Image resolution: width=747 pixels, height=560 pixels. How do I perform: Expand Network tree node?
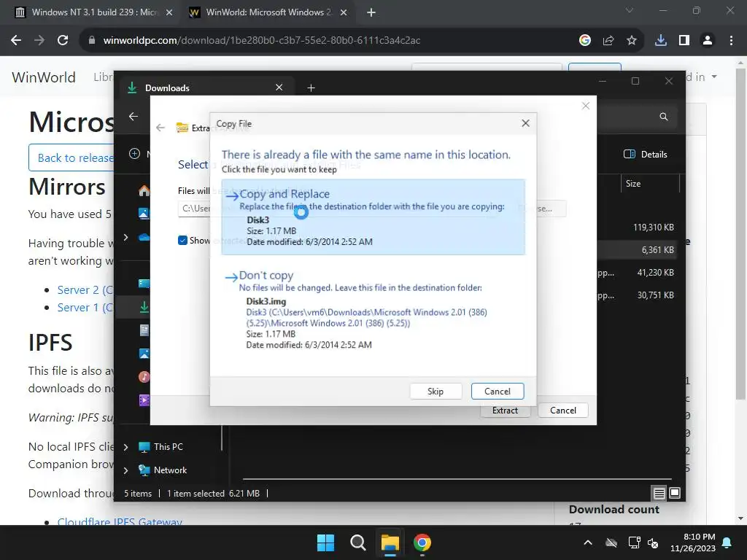125,470
